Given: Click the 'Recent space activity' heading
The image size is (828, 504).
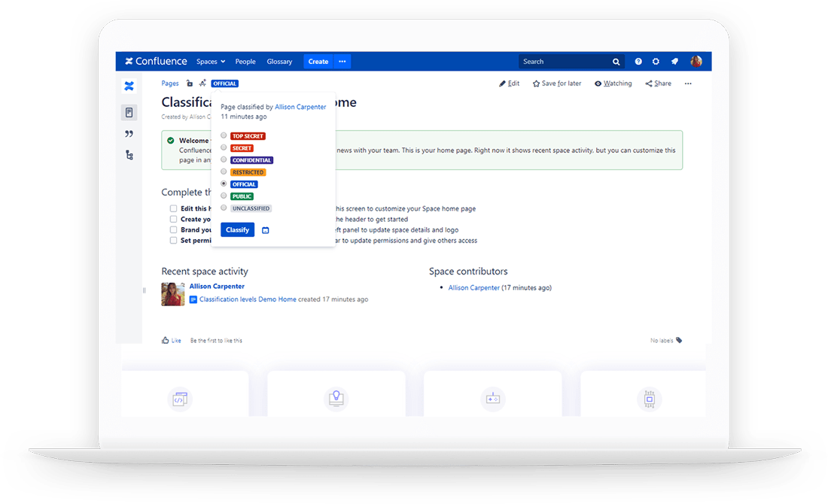Looking at the screenshot, I should coord(205,272).
